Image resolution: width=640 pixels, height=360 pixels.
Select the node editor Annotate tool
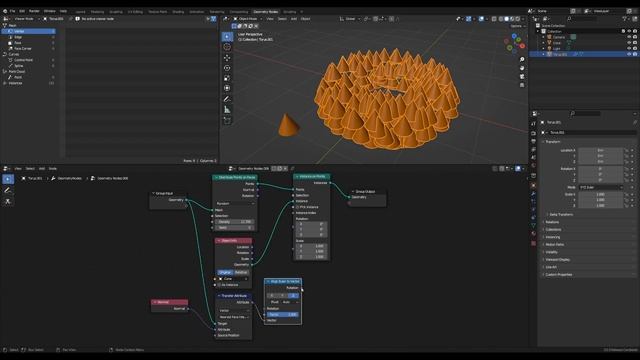click(x=8, y=190)
